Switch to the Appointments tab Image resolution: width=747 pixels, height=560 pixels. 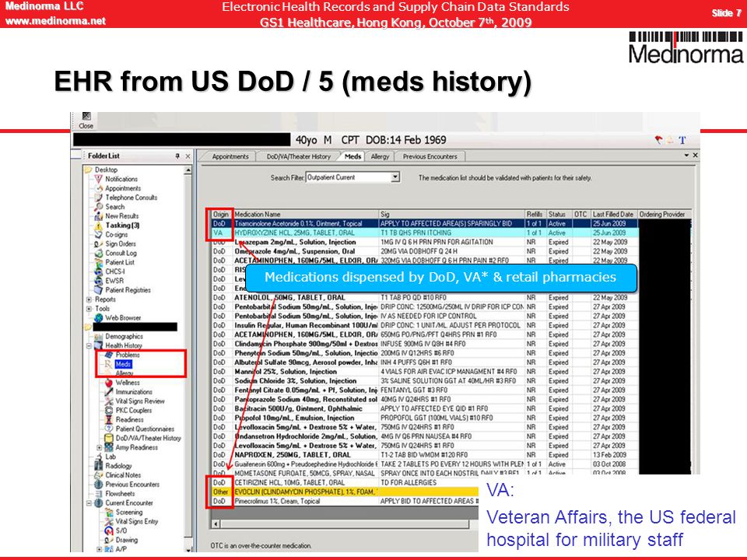click(x=230, y=156)
